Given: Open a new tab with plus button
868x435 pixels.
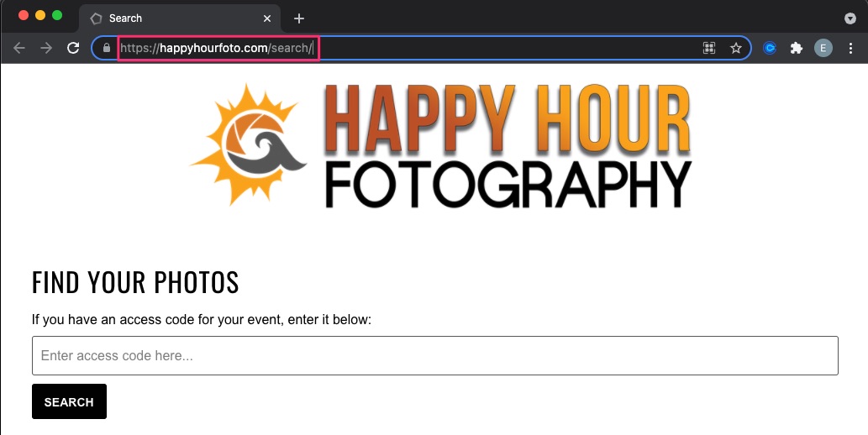Looking at the screenshot, I should [299, 18].
